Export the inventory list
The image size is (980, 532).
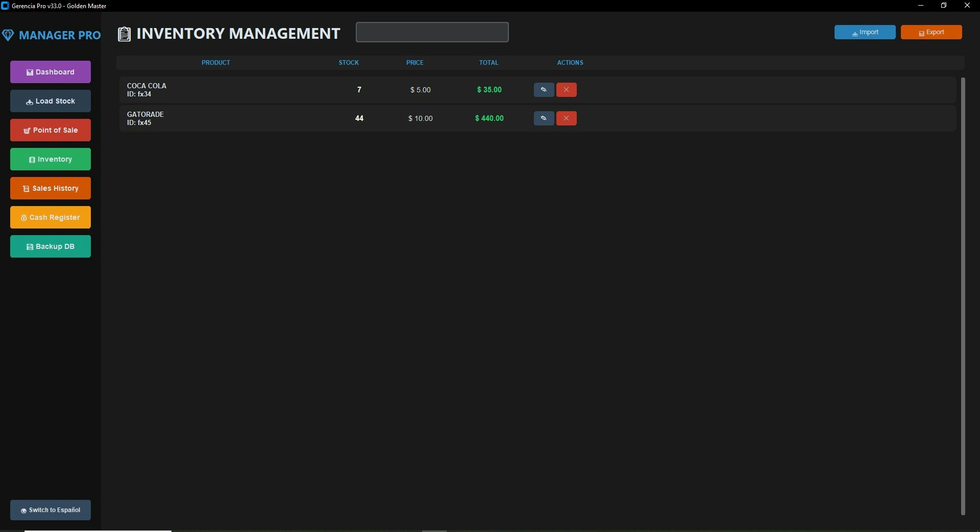[x=931, y=32]
